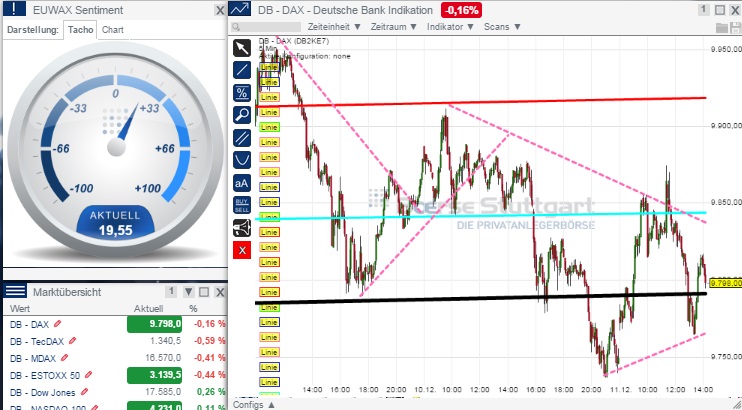The width and height of the screenshot is (742, 410).
Task: Open the DB - DAX row in Marktübersicht
Action: 115,324
